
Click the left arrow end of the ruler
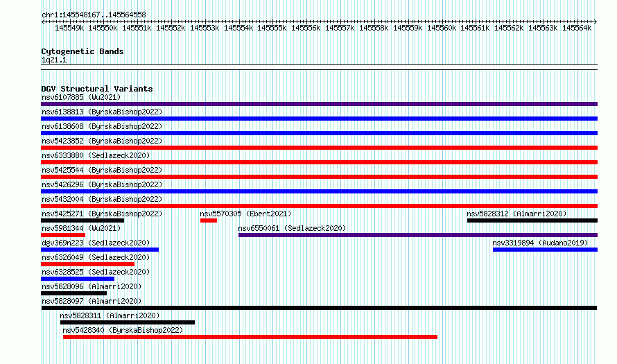click(43, 22)
